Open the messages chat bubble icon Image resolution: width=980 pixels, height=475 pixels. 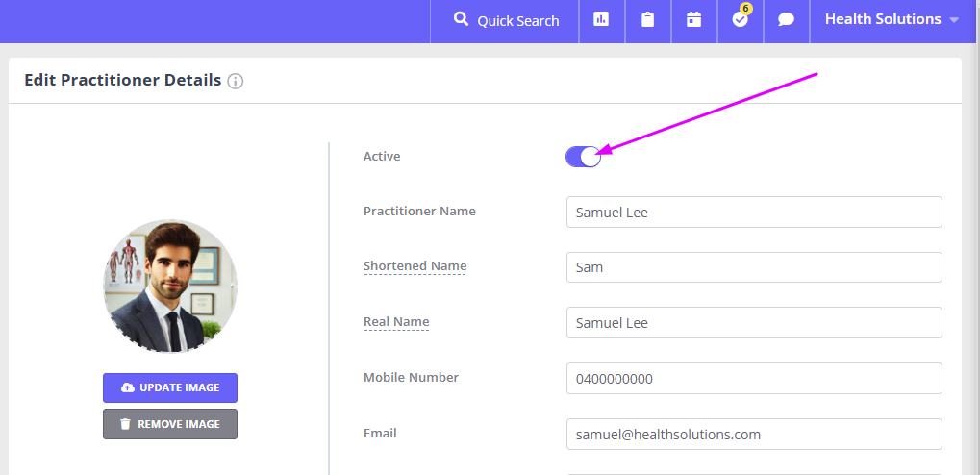(x=786, y=20)
